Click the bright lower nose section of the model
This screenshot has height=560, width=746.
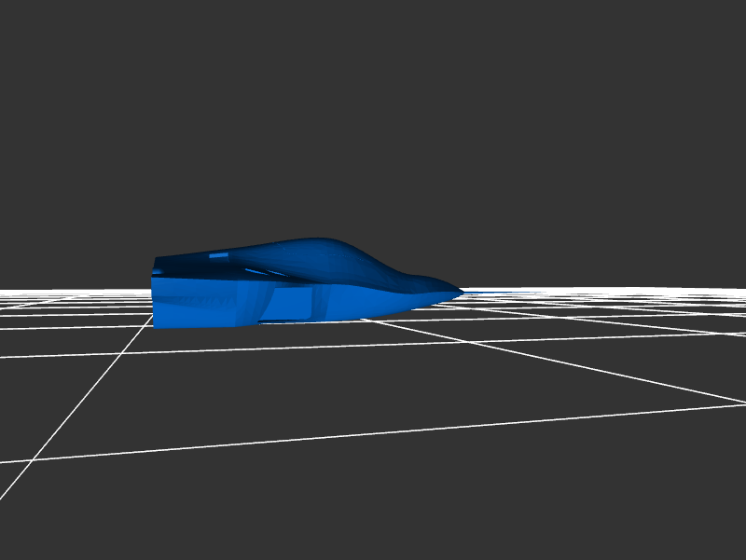click(x=410, y=298)
